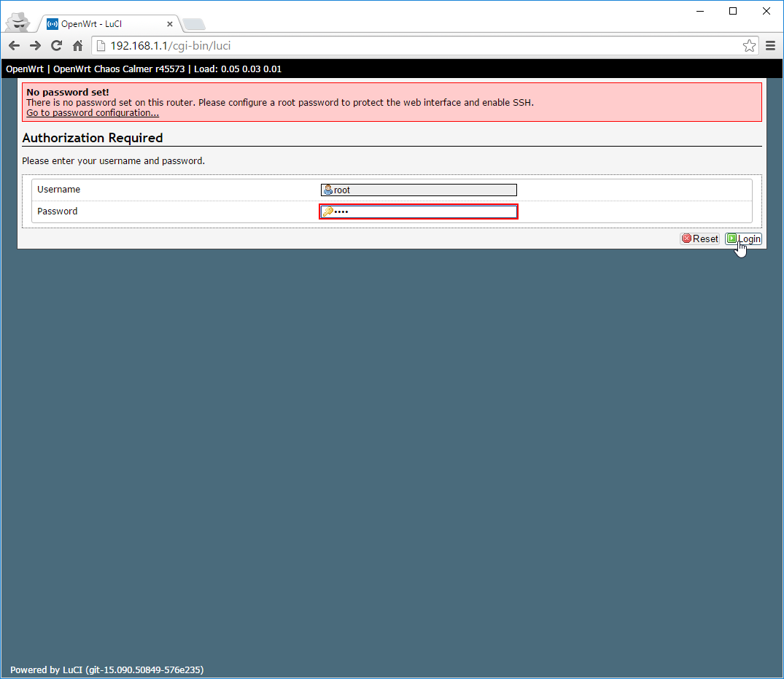784x679 pixels.
Task: Follow the Go to password configuration link
Action: tap(93, 113)
